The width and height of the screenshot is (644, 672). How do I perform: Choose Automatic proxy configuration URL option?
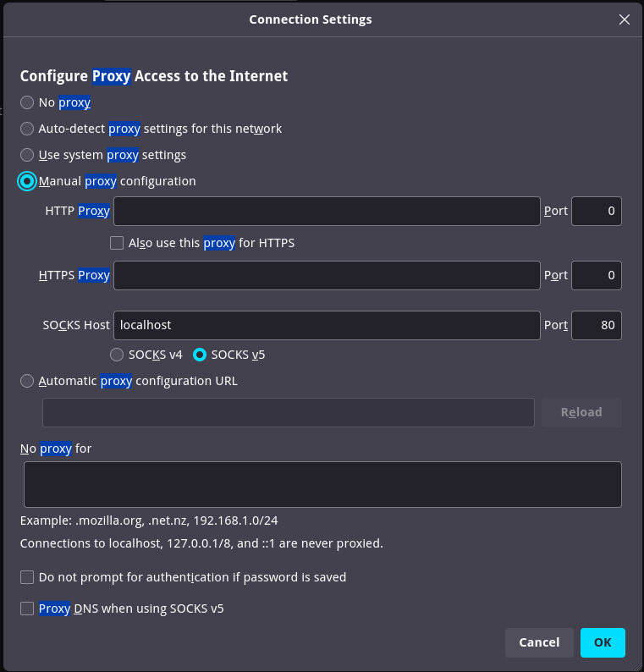tap(28, 381)
